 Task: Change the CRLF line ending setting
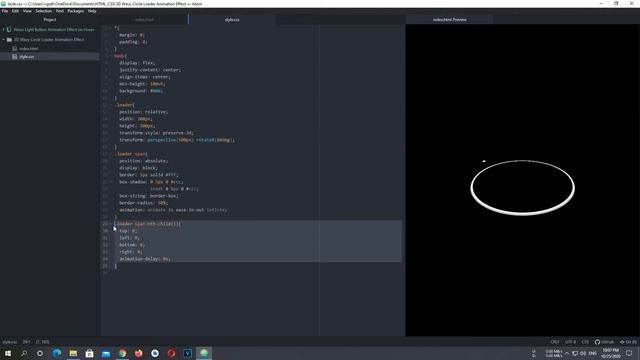tap(555, 342)
